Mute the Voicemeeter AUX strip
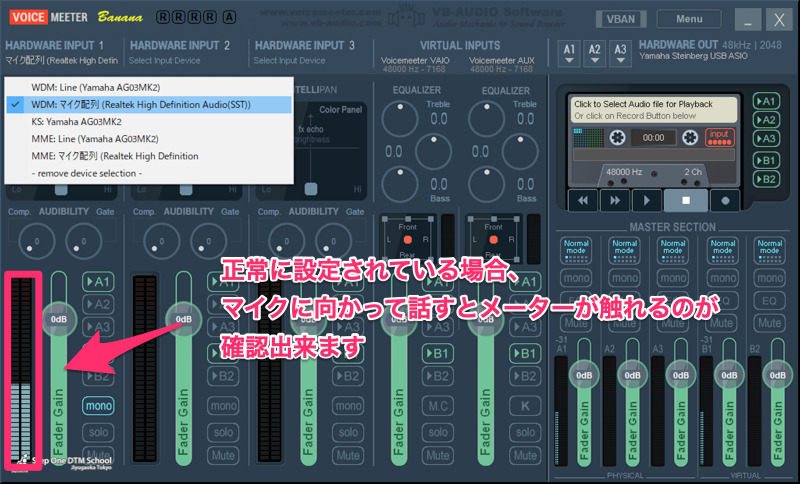 coord(525,455)
